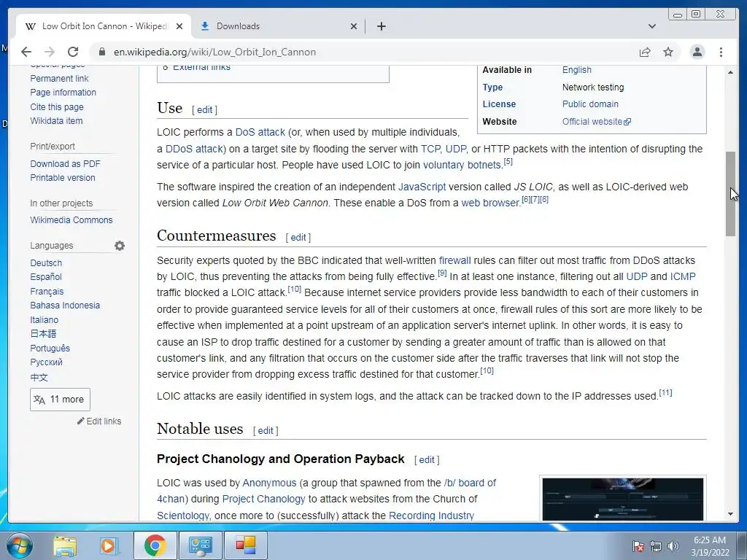Click the padlock site info icon
747x560 pixels.
coord(101,52)
